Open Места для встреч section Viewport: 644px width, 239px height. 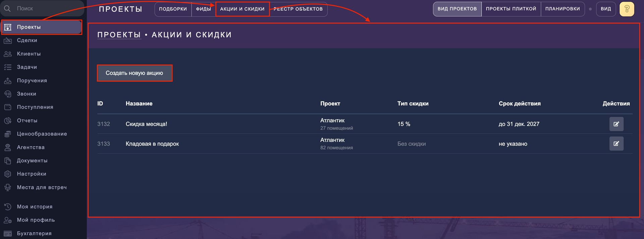[42, 187]
